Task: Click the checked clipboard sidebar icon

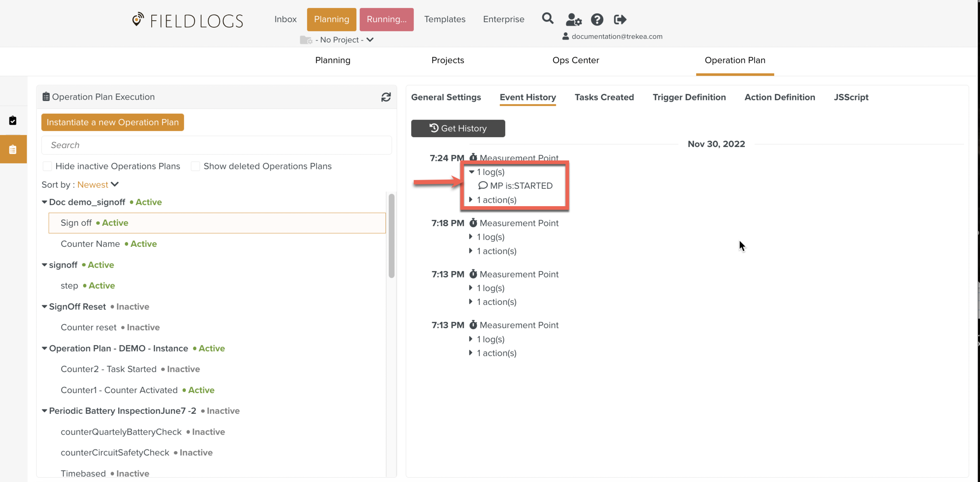Action: coord(13,120)
